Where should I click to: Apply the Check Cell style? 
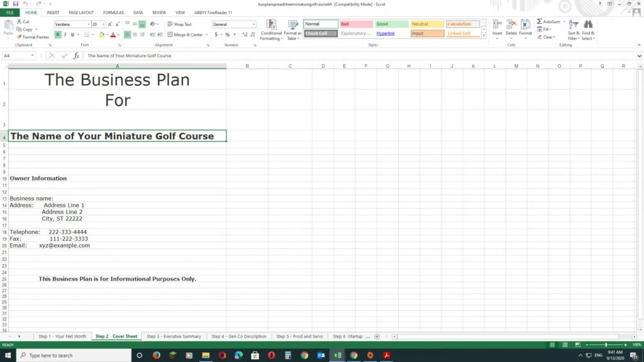click(321, 33)
